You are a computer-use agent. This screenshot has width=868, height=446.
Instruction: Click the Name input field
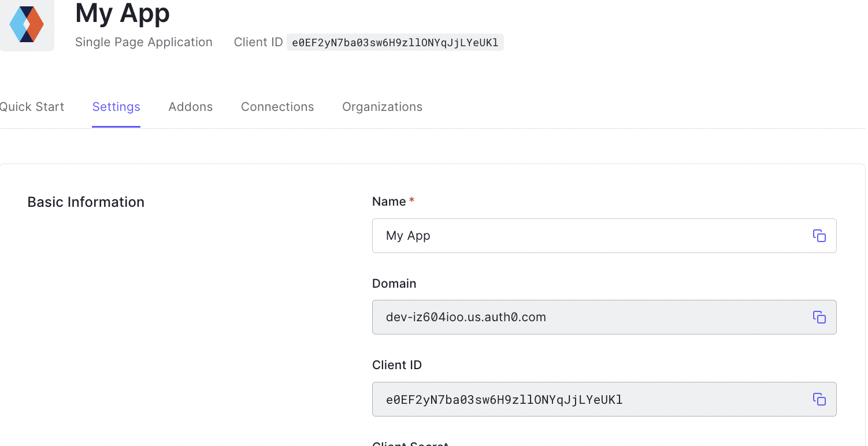[x=604, y=236]
